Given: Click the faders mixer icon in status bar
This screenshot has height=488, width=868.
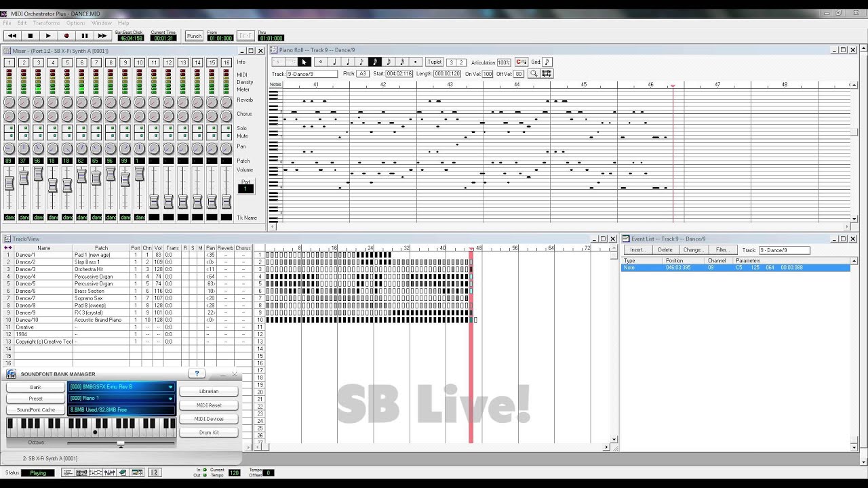Looking at the screenshot, I should [x=109, y=472].
